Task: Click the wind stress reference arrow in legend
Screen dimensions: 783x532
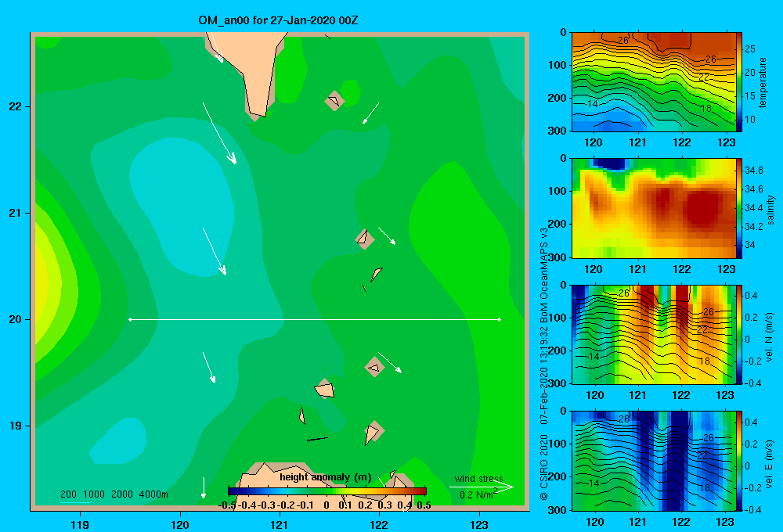Action: [x=482, y=487]
